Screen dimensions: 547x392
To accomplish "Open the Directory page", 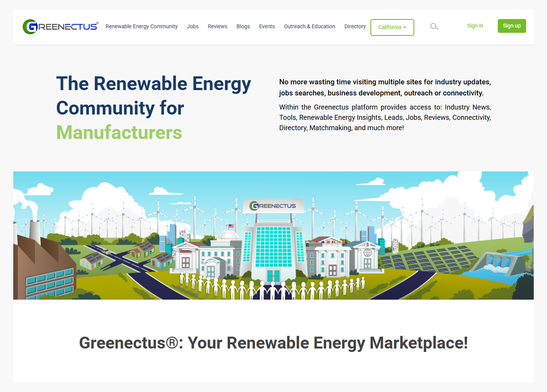I will coord(355,26).
